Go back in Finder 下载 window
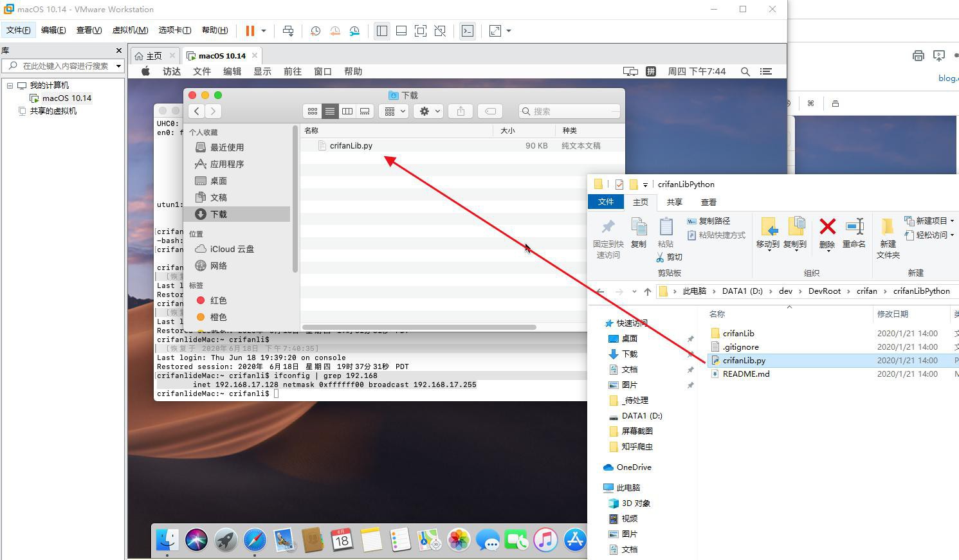959x560 pixels. click(x=197, y=111)
